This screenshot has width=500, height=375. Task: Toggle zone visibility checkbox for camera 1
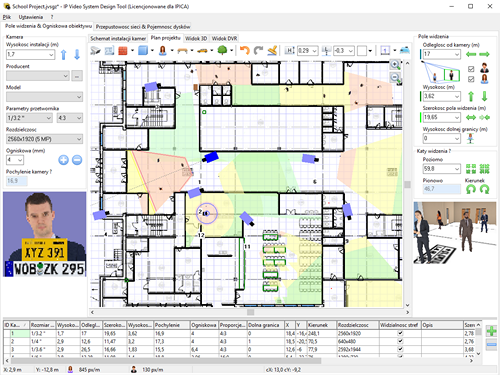400,333
